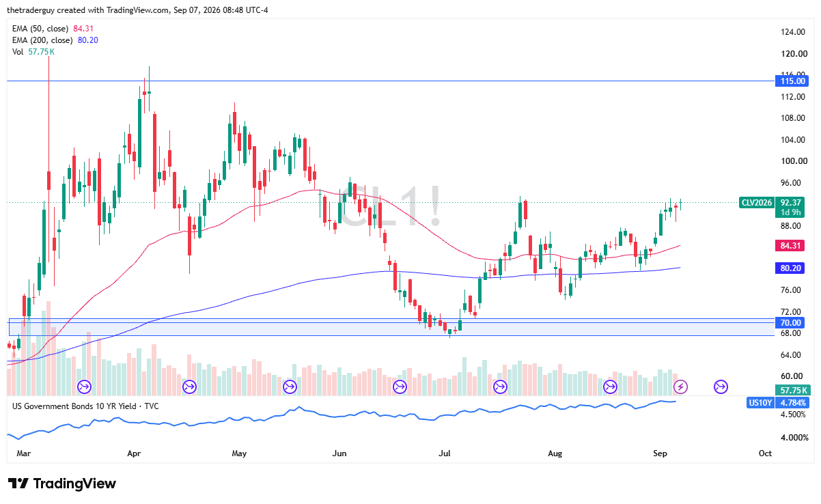Click the 72.00 price axis tick

[792, 311]
